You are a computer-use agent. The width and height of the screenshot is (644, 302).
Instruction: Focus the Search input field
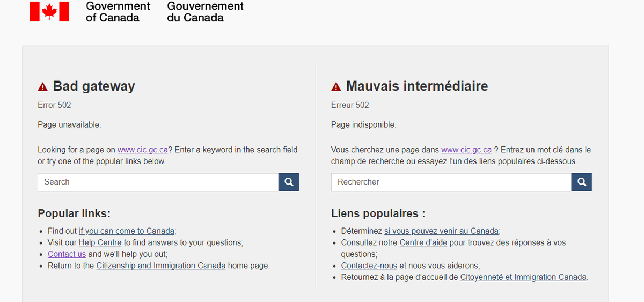click(x=158, y=182)
